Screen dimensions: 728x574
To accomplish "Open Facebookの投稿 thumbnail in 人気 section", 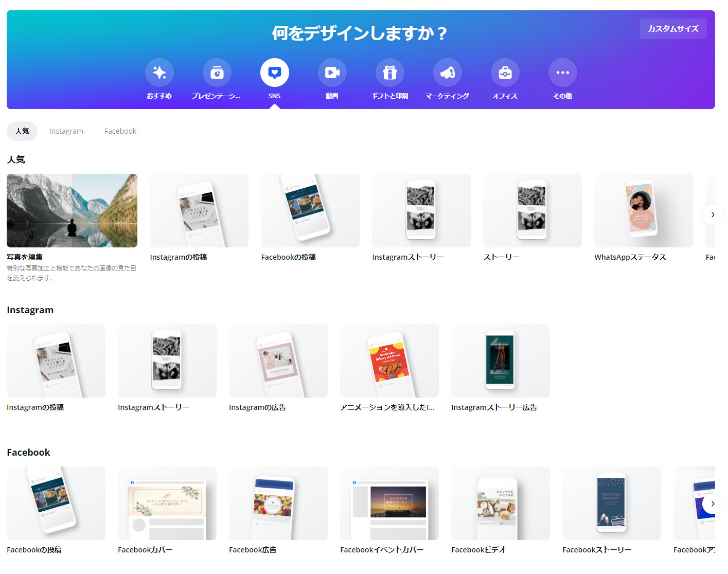I will [310, 210].
